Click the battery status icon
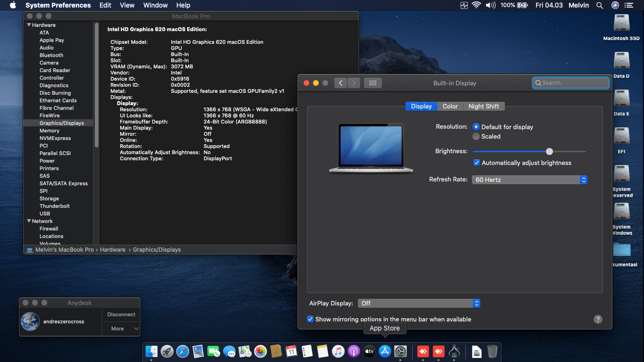This screenshot has width=644, height=362. [x=522, y=5]
